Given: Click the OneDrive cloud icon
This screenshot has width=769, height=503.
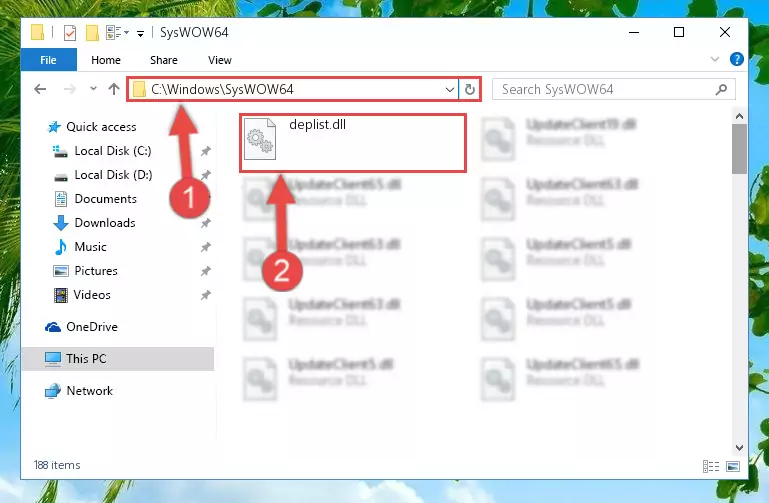Looking at the screenshot, I should click(53, 327).
